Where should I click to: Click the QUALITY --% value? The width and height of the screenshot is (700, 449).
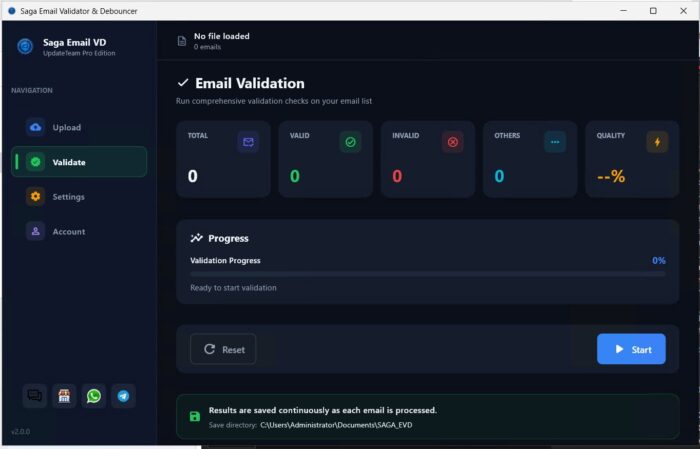(611, 176)
